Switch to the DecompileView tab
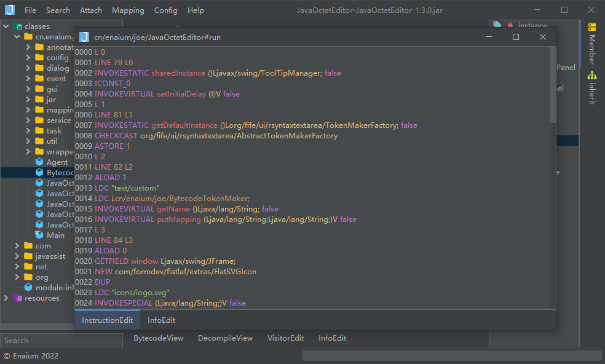This screenshot has width=605, height=364. click(x=225, y=338)
